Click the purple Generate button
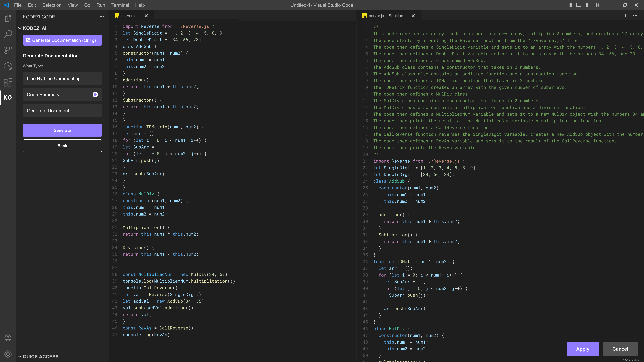 point(62,130)
